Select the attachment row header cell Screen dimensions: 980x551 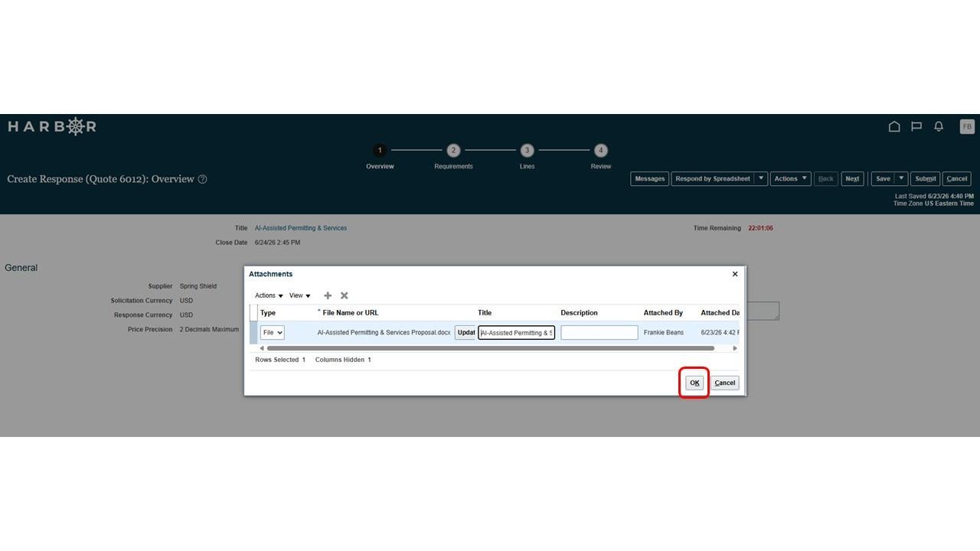253,333
